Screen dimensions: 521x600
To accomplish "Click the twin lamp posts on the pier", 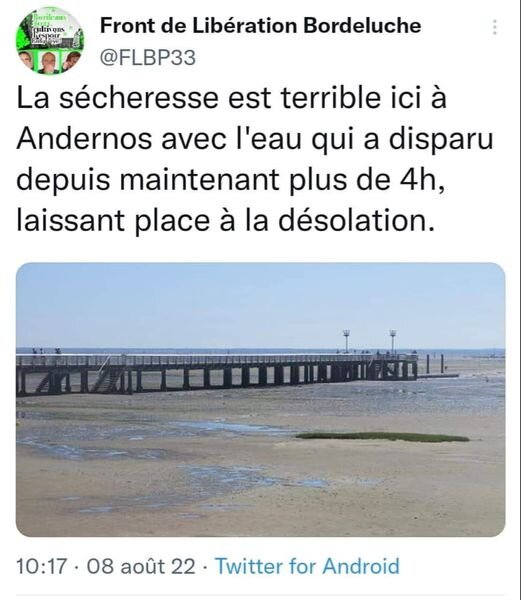I will [x=370, y=341].
